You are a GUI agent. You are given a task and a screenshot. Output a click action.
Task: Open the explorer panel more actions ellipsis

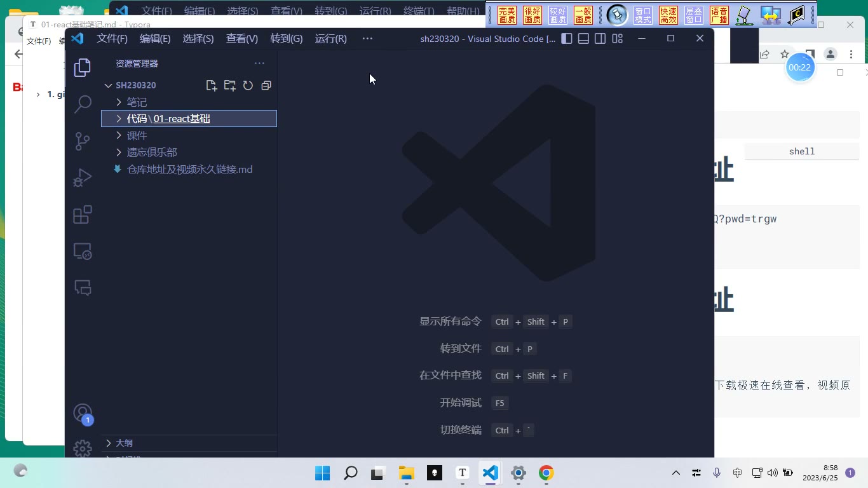click(259, 64)
